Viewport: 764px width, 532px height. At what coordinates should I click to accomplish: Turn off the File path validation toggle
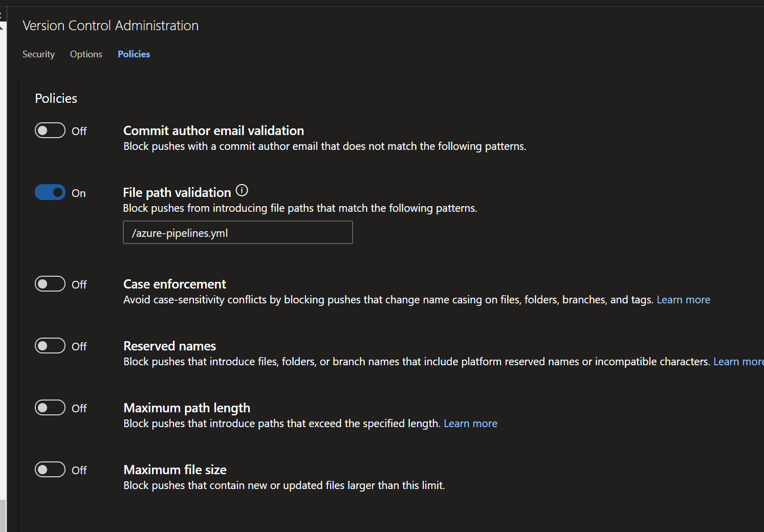[50, 192]
